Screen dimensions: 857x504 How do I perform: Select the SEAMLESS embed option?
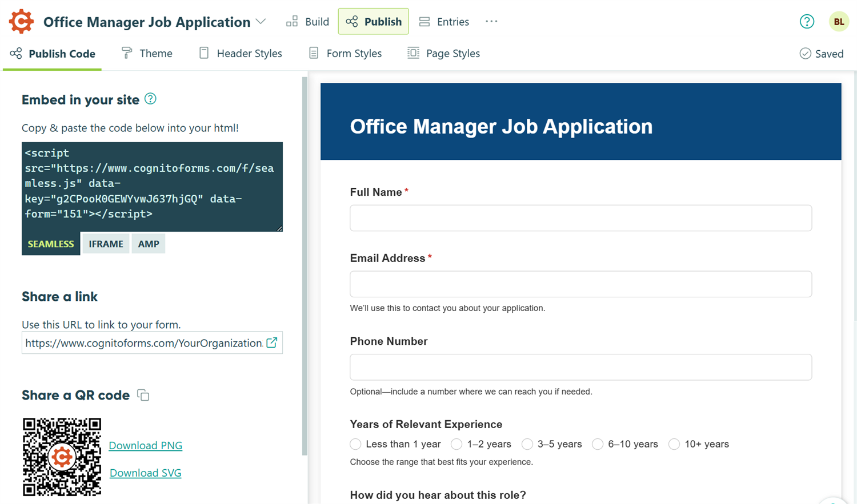51,244
